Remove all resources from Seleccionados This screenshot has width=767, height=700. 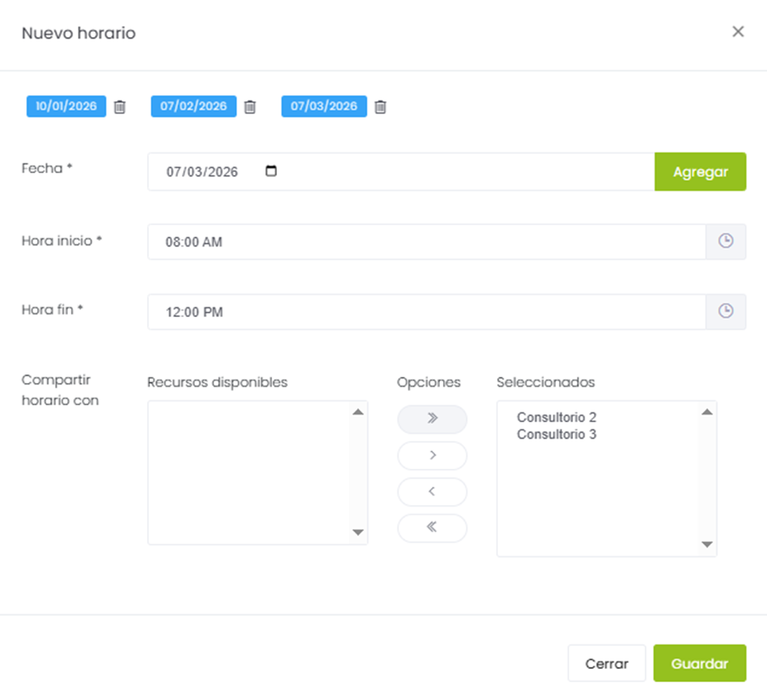pos(432,528)
